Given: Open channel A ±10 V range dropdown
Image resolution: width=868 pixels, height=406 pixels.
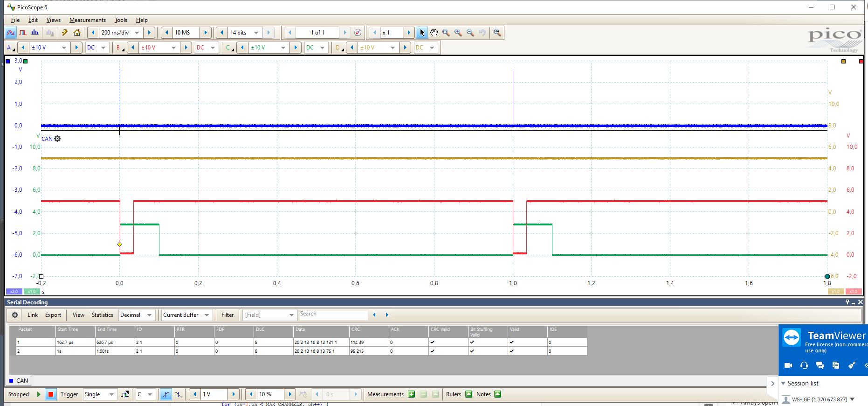Looking at the screenshot, I should pos(64,48).
